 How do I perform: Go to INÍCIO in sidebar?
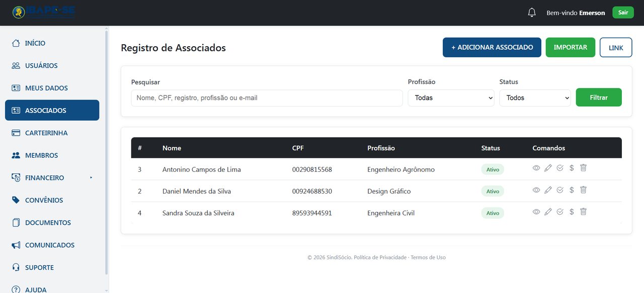coord(52,43)
